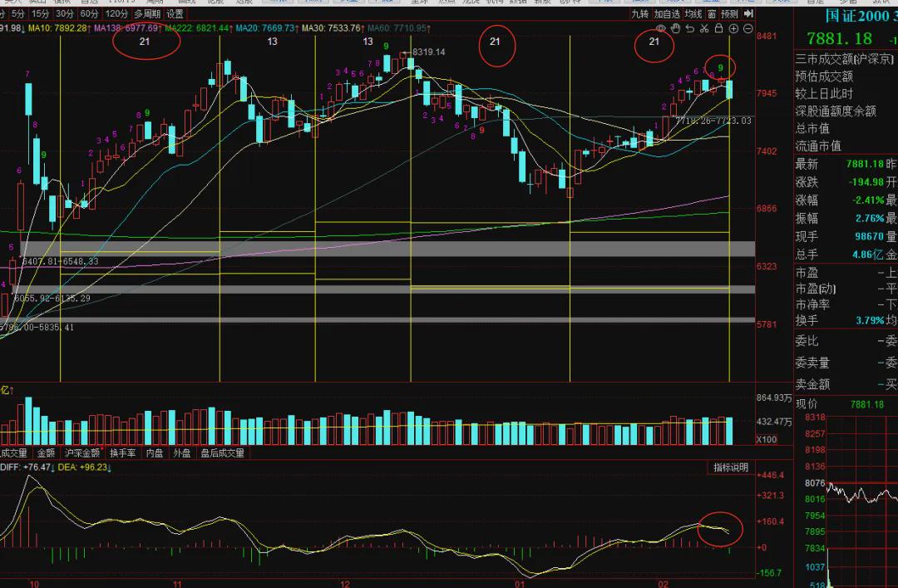
Task: Click the 12 month marker on timeline
Action: coord(345,584)
